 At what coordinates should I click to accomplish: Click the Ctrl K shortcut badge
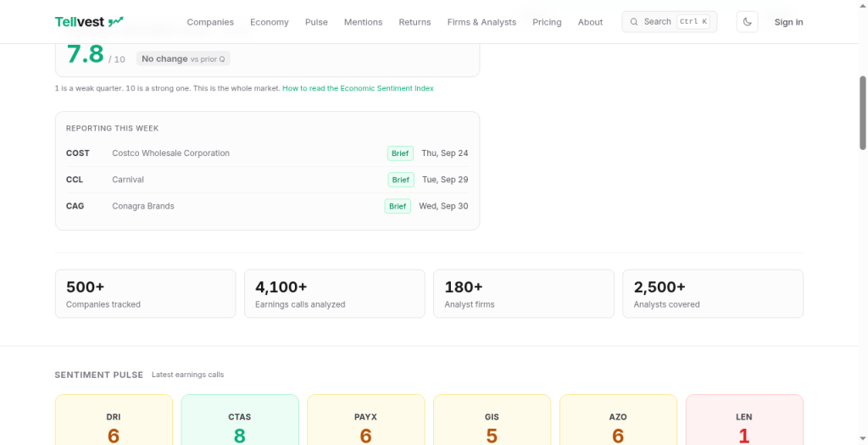tap(693, 21)
